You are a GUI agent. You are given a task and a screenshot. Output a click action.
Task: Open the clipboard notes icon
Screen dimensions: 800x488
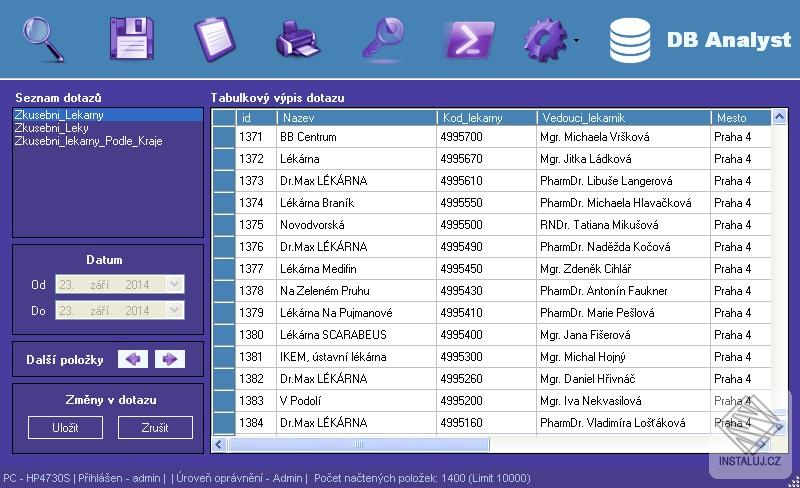pos(215,39)
